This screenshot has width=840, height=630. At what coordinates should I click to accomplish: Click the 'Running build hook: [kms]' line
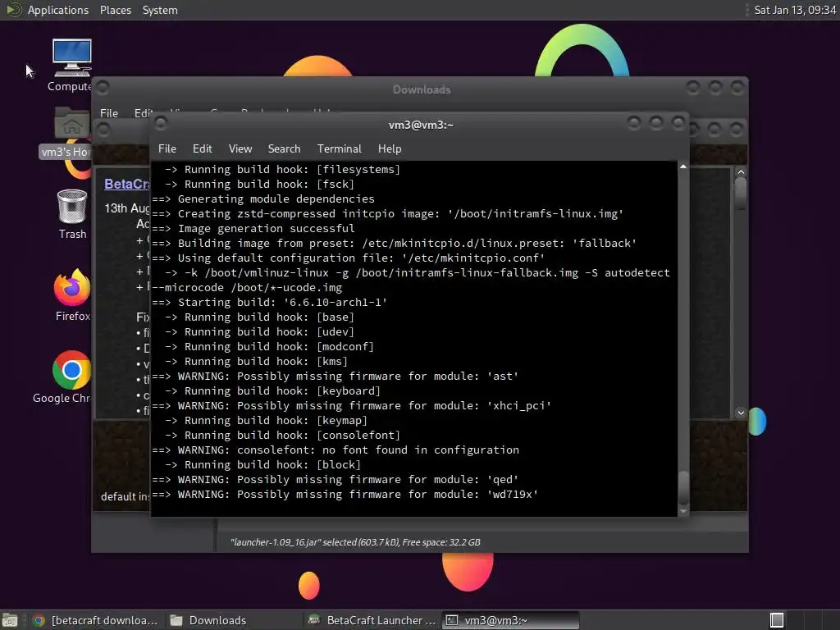[256, 362]
